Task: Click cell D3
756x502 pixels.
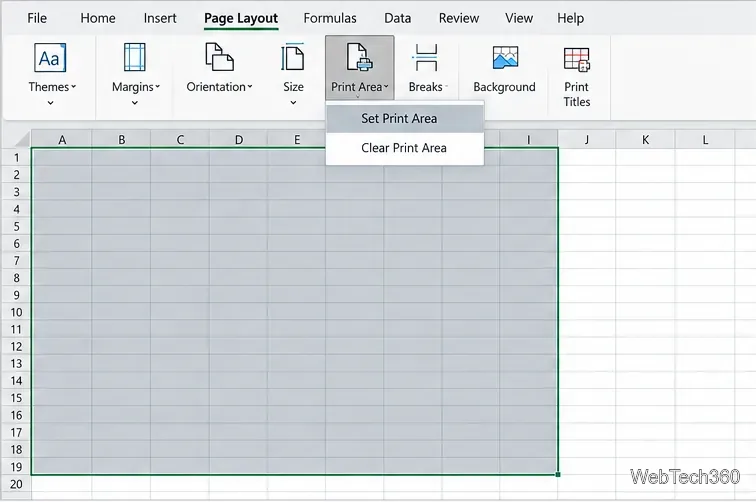Action: coord(239,192)
